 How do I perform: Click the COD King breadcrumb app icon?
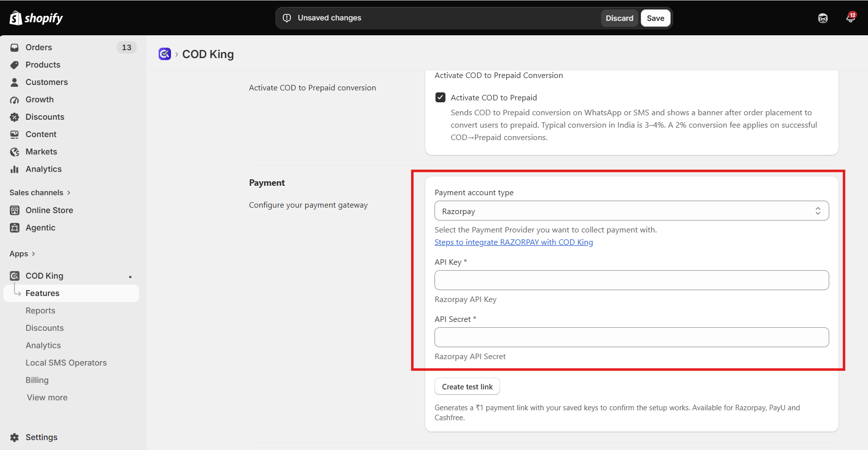[165, 54]
